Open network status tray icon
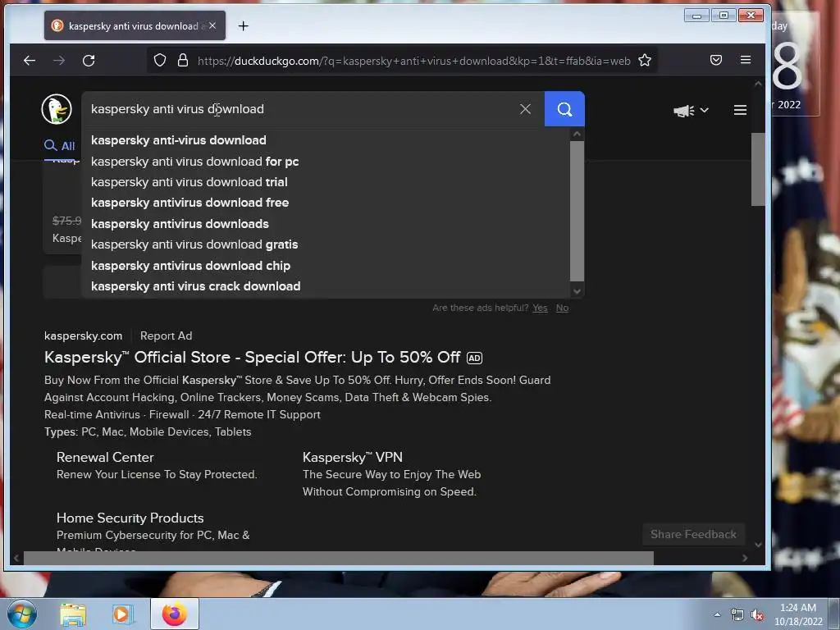Screen dimensions: 840x630 tap(737, 614)
